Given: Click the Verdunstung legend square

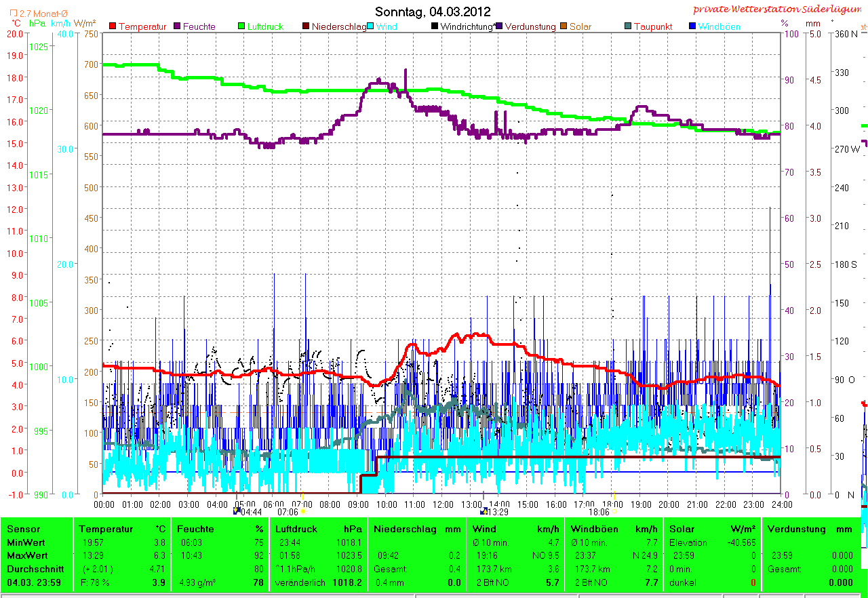Looking at the screenshot, I should click(x=499, y=26).
